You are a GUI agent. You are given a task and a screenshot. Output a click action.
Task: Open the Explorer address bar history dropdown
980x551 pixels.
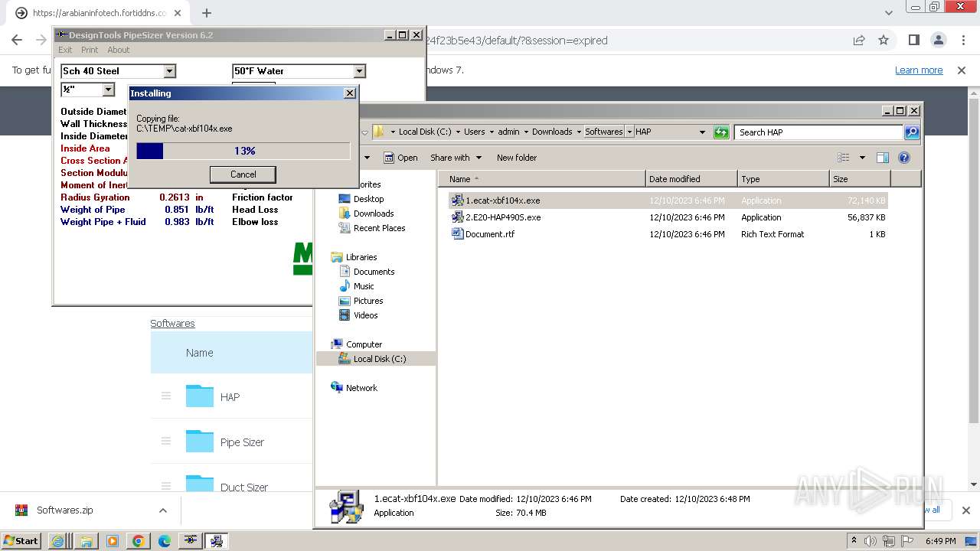coord(702,132)
